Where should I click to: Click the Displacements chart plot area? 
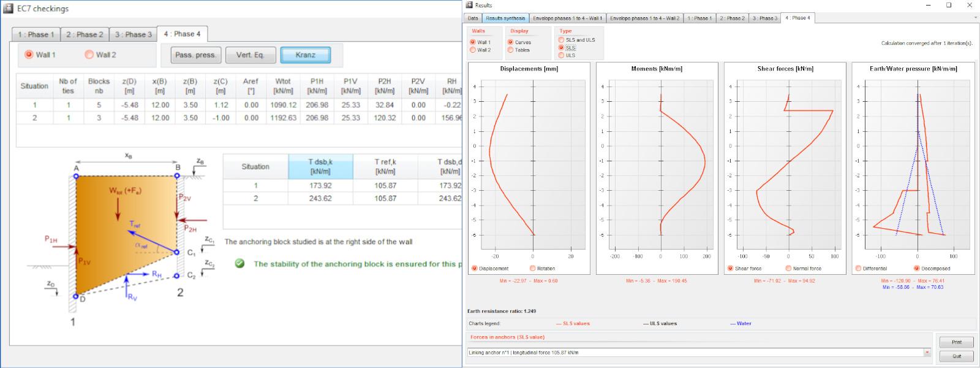tap(533, 165)
